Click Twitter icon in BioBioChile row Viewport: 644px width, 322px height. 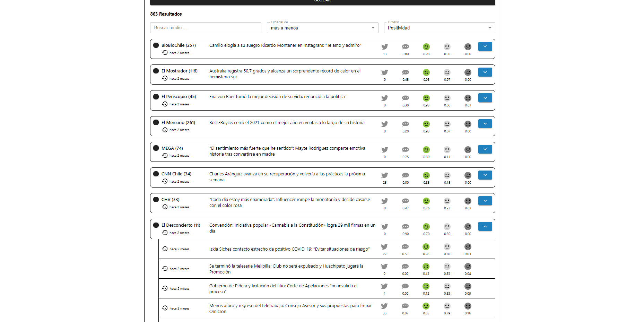point(384,47)
